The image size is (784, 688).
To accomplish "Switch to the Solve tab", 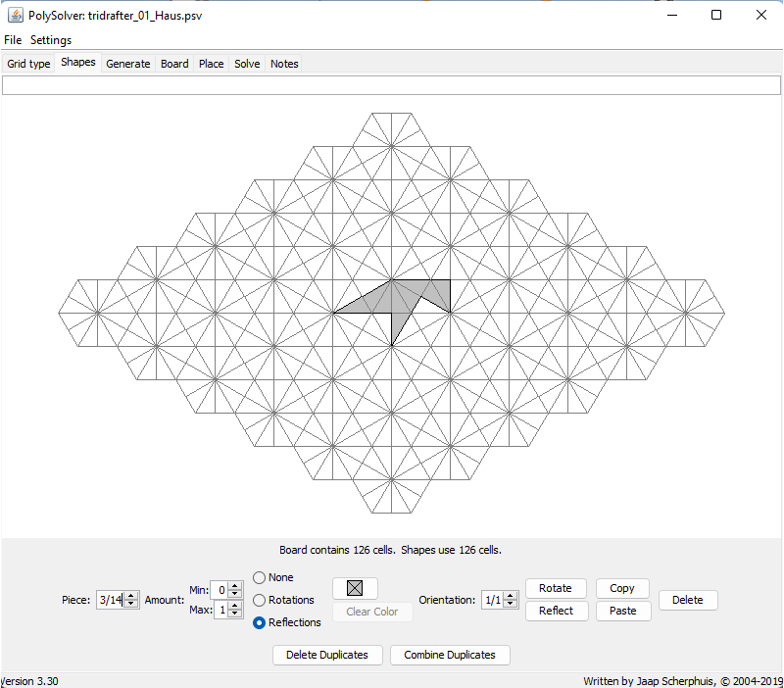I will pyautogui.click(x=247, y=64).
